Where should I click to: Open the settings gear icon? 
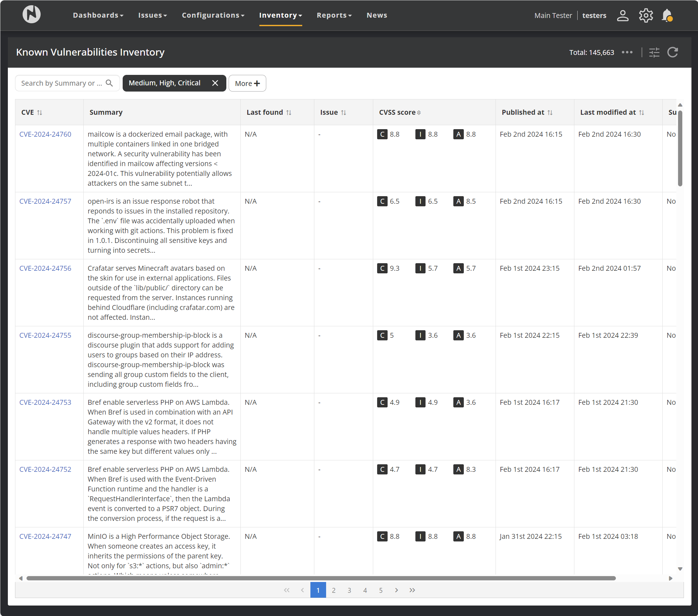[x=645, y=15]
